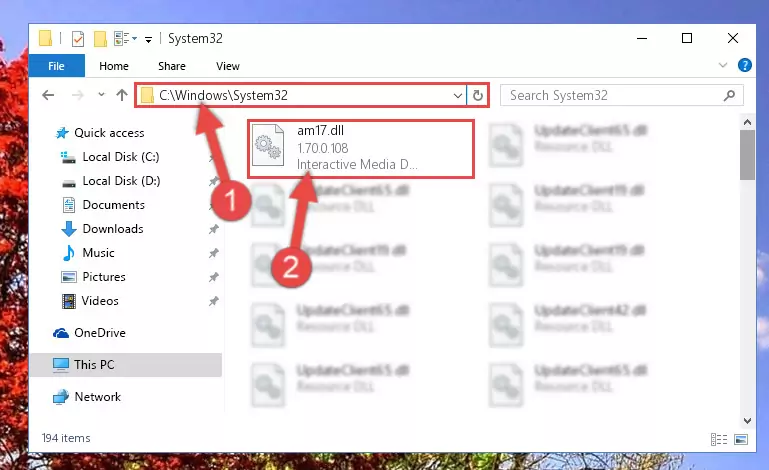Open Pictures in the sidebar
The image size is (769, 470).
103,277
